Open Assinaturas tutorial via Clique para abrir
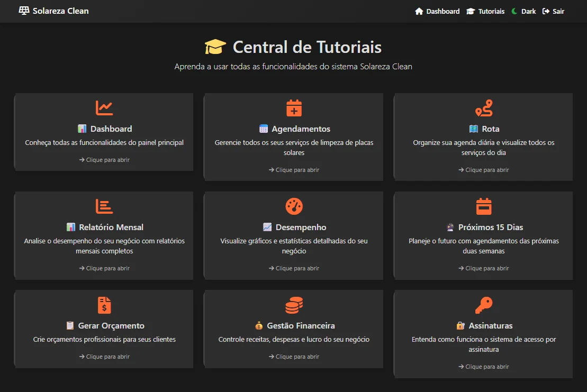The height and width of the screenshot is (392, 587). 484,367
